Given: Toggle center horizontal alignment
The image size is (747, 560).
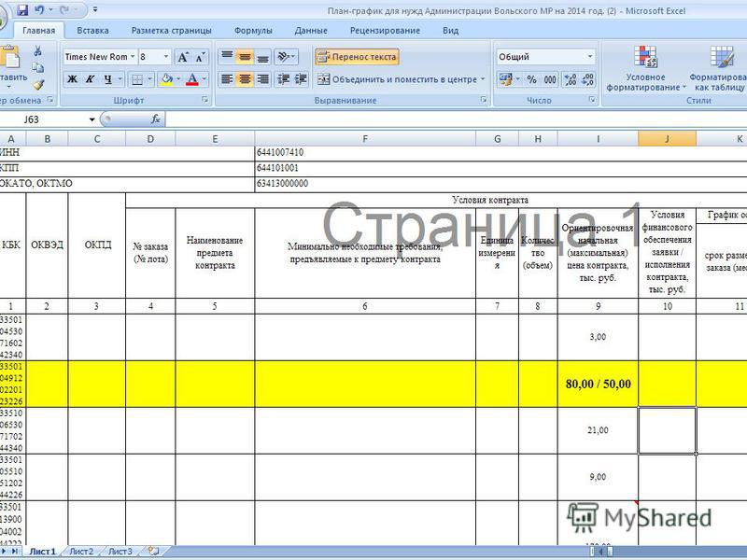Looking at the screenshot, I should pyautogui.click(x=245, y=79).
